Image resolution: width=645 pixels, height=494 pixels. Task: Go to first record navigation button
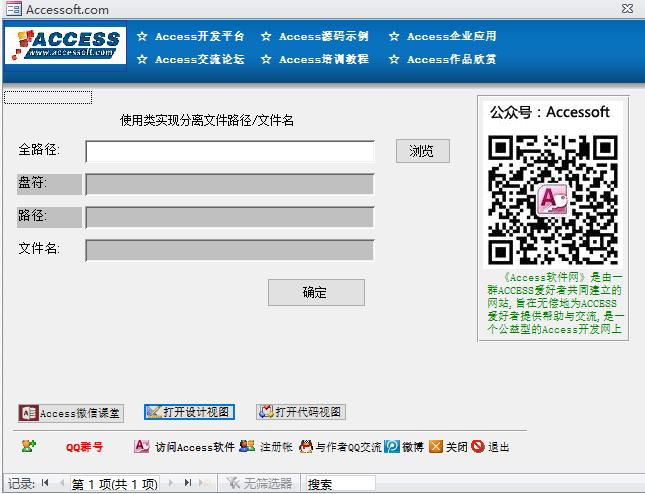(x=45, y=482)
